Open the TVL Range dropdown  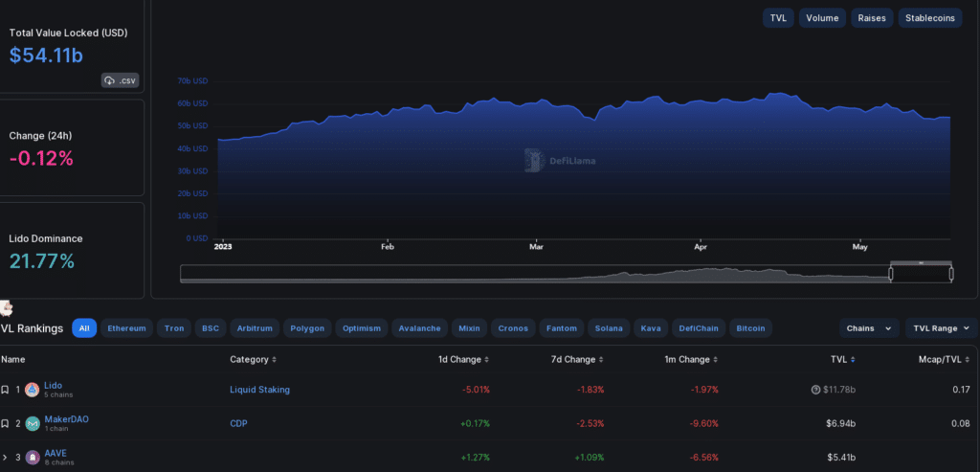[941, 328]
